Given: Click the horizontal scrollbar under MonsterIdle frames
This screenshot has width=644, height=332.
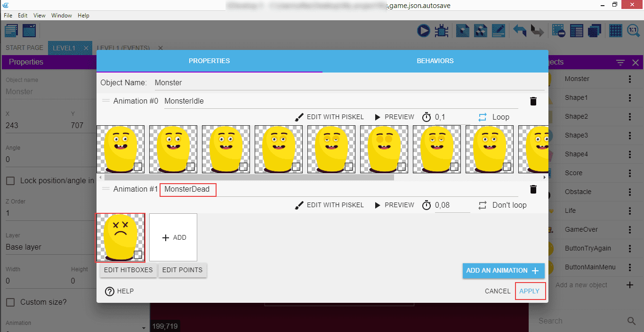Looking at the screenshot, I should (x=249, y=178).
